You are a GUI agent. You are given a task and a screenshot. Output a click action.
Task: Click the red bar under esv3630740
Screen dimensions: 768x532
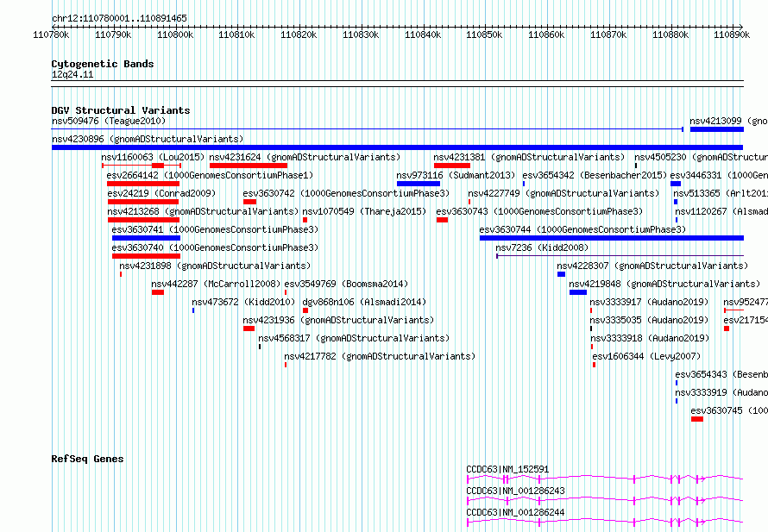146,256
